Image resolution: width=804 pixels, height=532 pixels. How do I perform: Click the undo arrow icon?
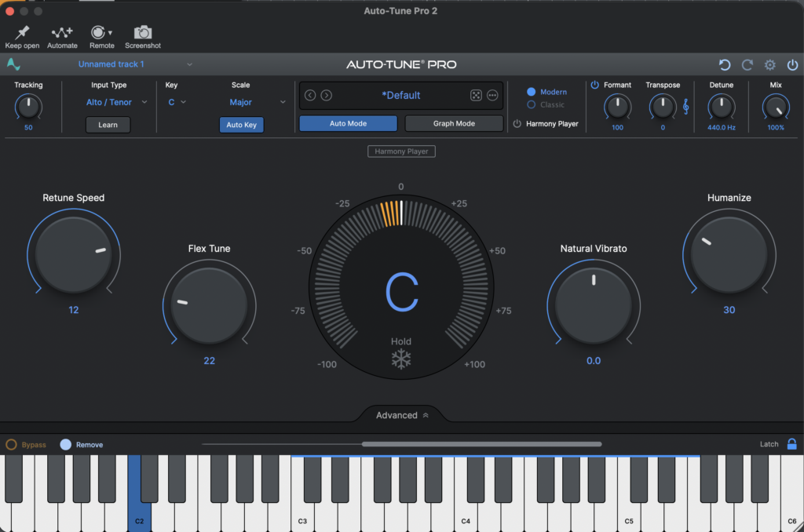tap(725, 64)
